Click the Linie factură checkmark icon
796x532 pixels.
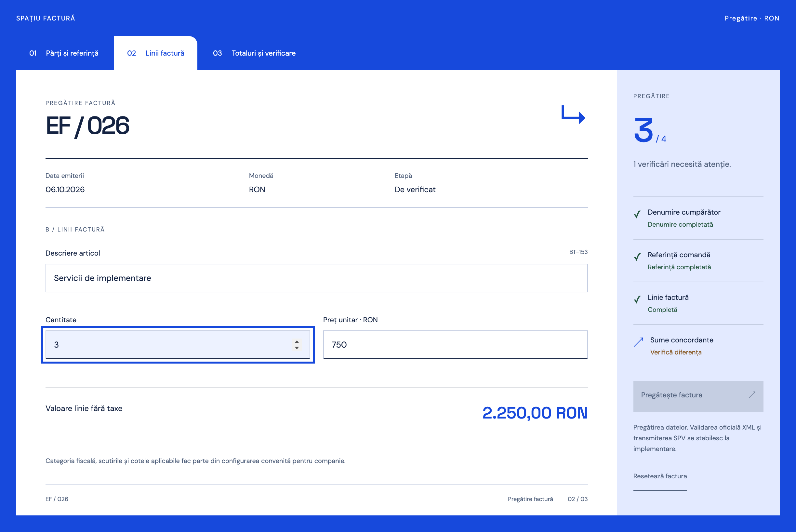pyautogui.click(x=637, y=299)
